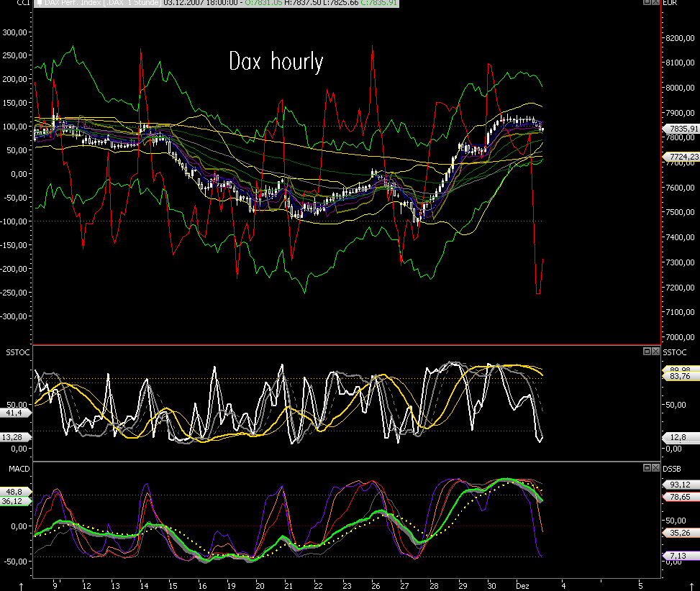Click date 9 on the time axis
The height and width of the screenshot is (591, 700).
click(x=55, y=586)
